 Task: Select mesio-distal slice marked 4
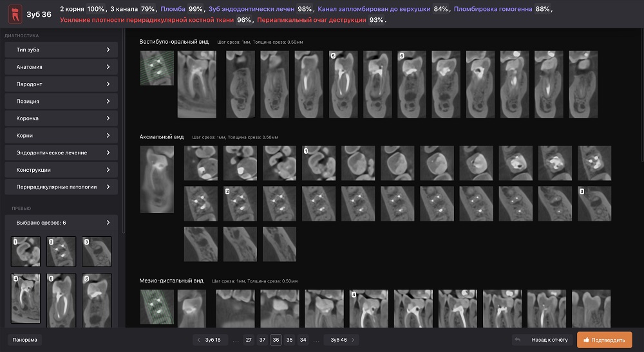click(369, 308)
